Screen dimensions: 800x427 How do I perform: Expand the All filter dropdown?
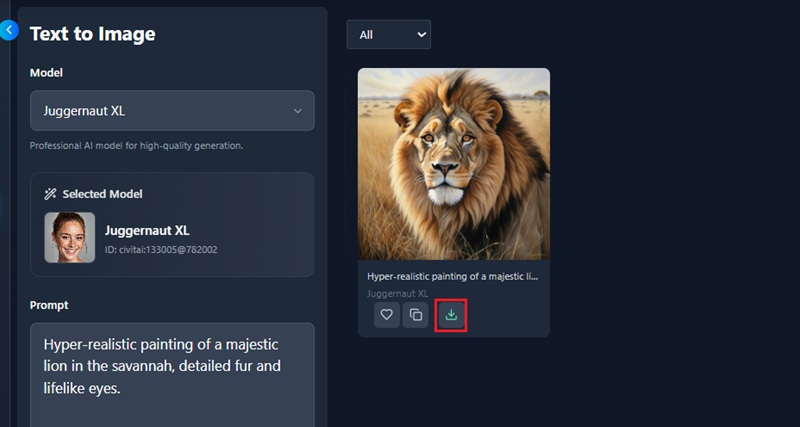pos(388,35)
